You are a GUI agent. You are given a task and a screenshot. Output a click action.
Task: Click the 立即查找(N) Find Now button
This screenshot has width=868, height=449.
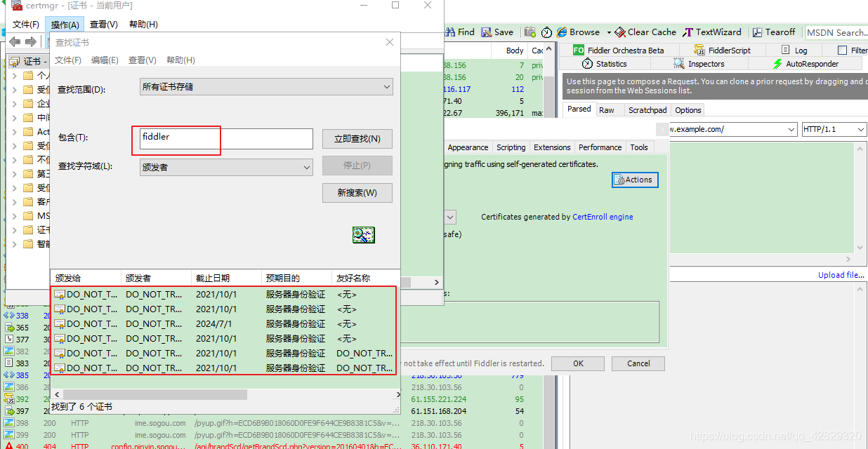click(x=357, y=139)
